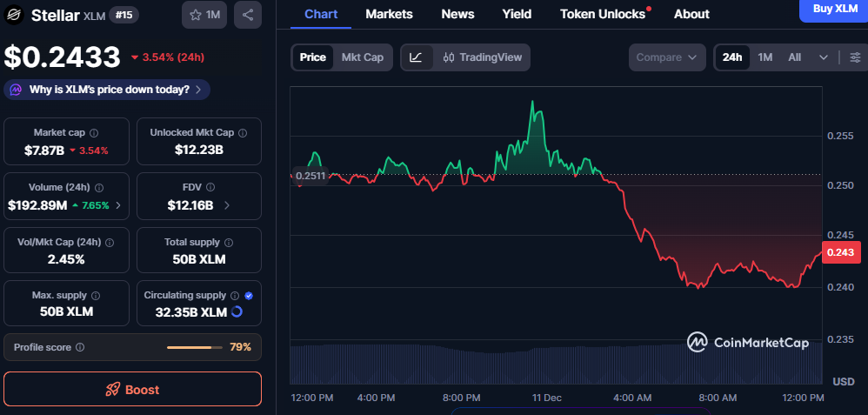Click the $12.16B FDV value
Viewport: 868px width, 415px height.
[x=190, y=205]
